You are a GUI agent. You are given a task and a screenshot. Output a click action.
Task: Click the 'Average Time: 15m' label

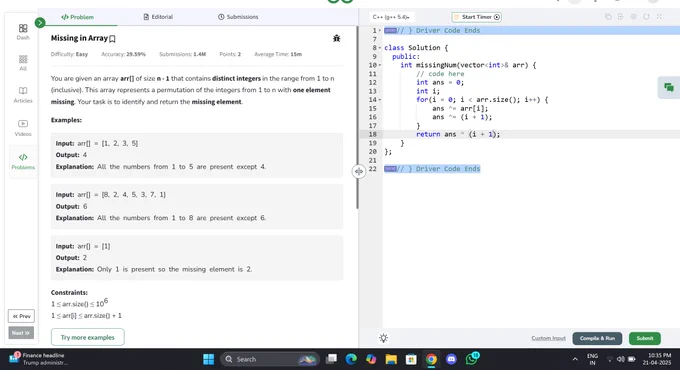[278, 54]
